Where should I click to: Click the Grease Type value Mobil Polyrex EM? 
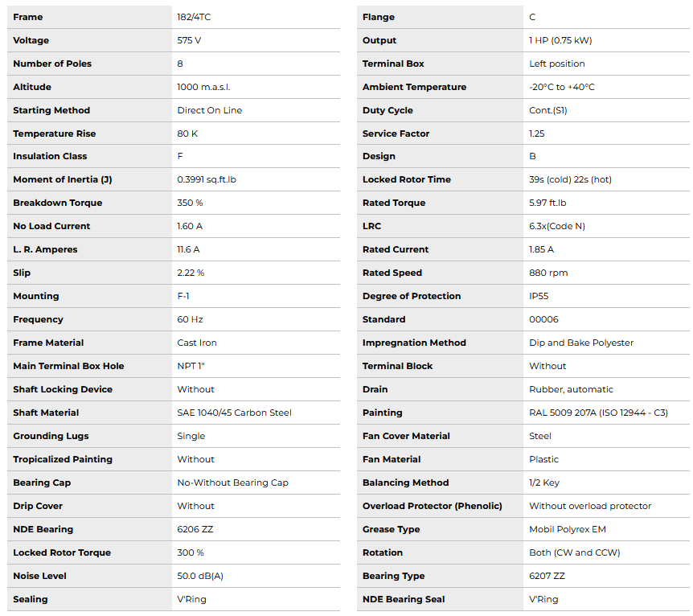(x=567, y=529)
